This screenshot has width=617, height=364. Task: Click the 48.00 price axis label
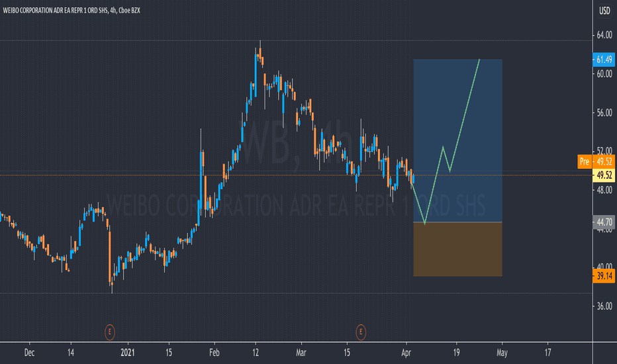click(x=604, y=190)
